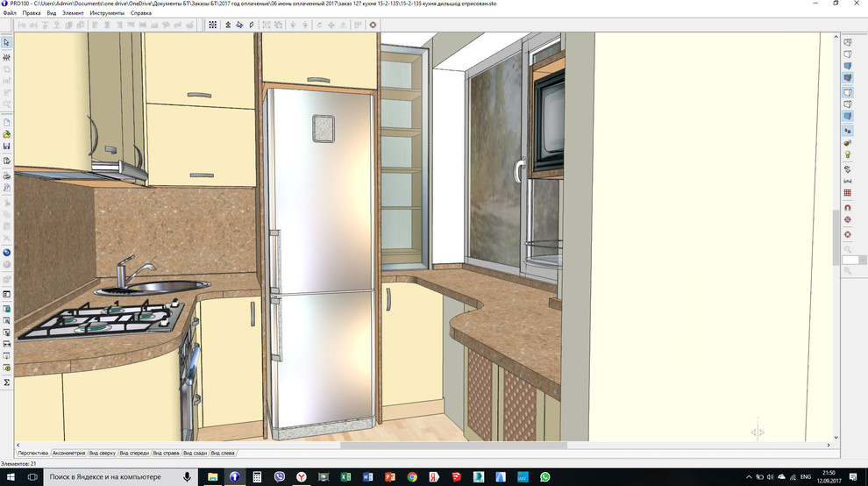Open the Инструменты menu
868x486 pixels.
(x=106, y=13)
